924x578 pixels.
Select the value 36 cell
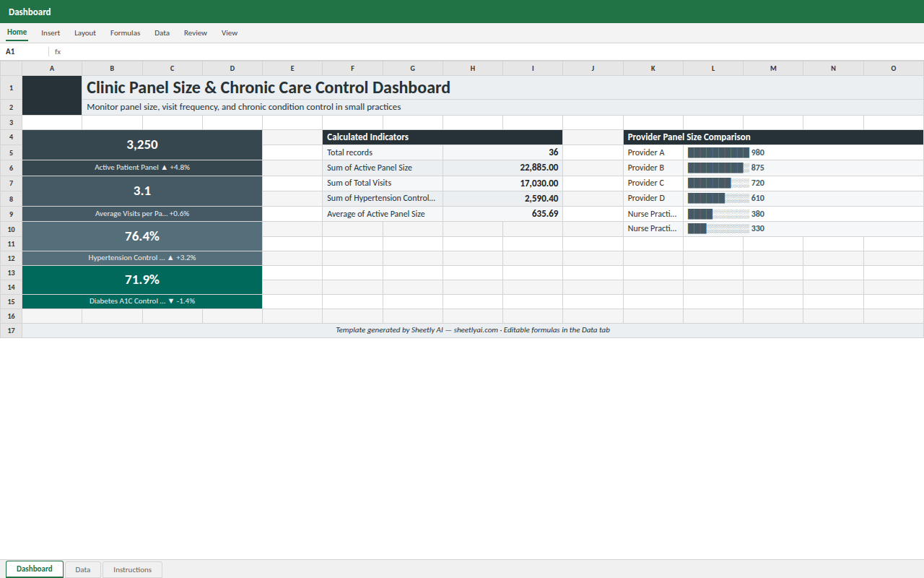[x=502, y=152]
